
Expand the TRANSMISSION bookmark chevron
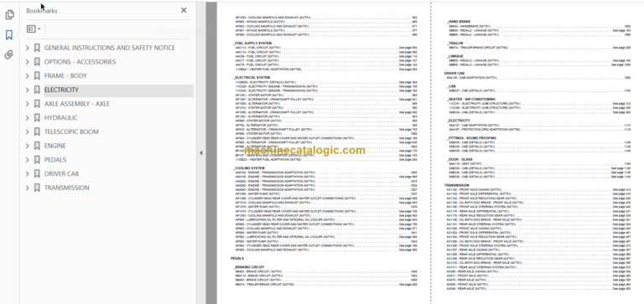pyautogui.click(x=28, y=188)
